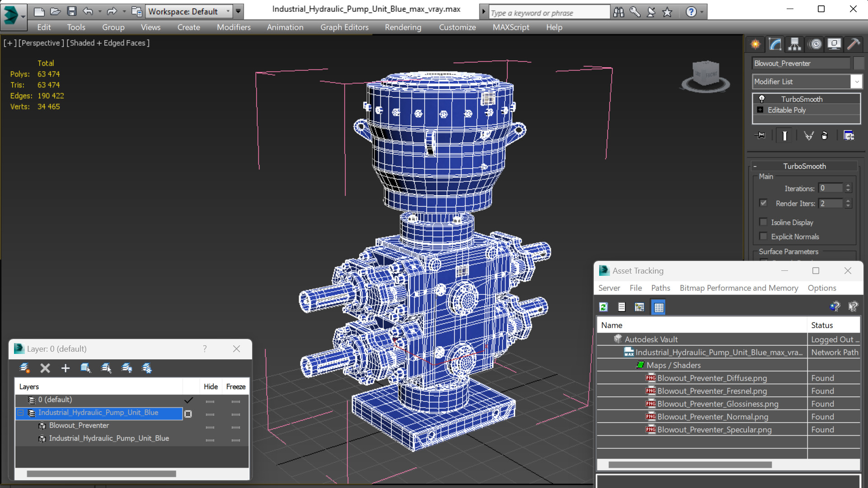
Task: Click the Blowout_Preventer object color swatch
Action: [x=858, y=63]
